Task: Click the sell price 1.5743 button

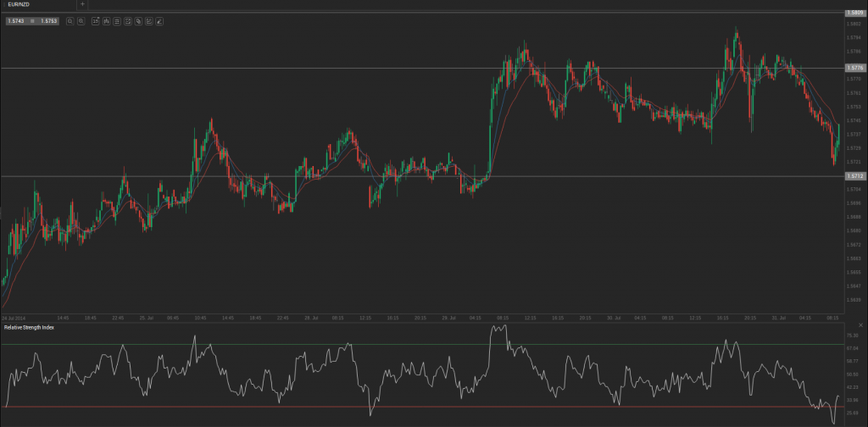Action: 17,20
